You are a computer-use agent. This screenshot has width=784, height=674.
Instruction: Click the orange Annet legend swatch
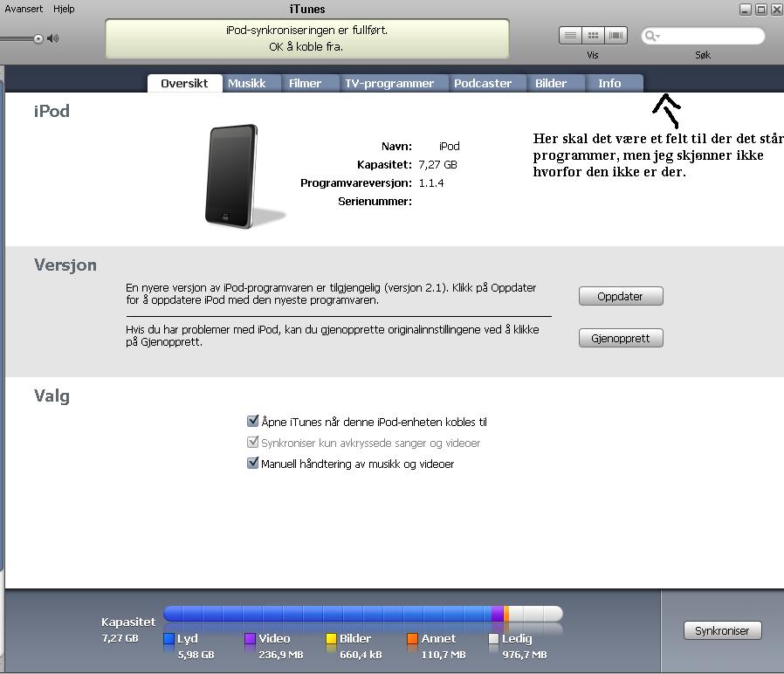pos(412,638)
